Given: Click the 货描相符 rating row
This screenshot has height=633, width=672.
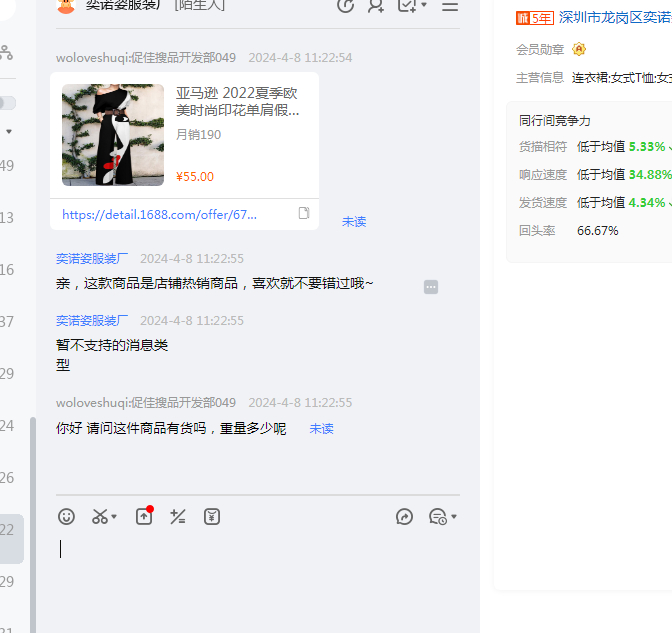Looking at the screenshot, I should [x=595, y=147].
